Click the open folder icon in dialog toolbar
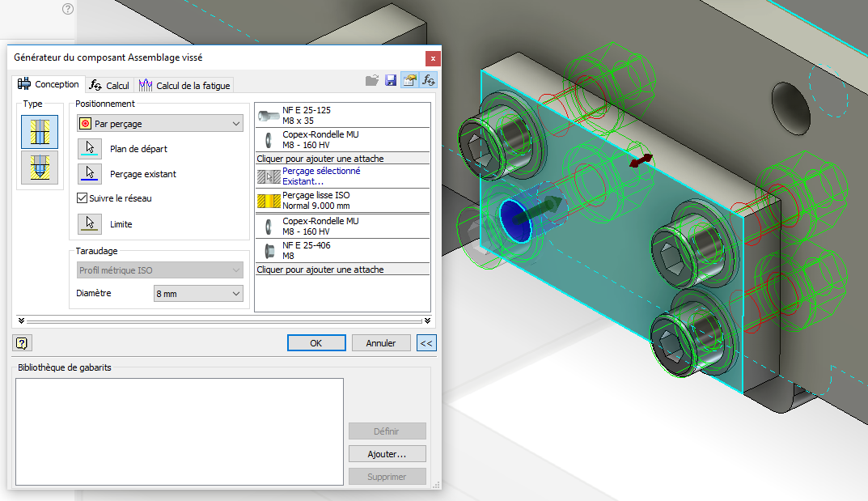The image size is (868, 501). pyautogui.click(x=372, y=80)
